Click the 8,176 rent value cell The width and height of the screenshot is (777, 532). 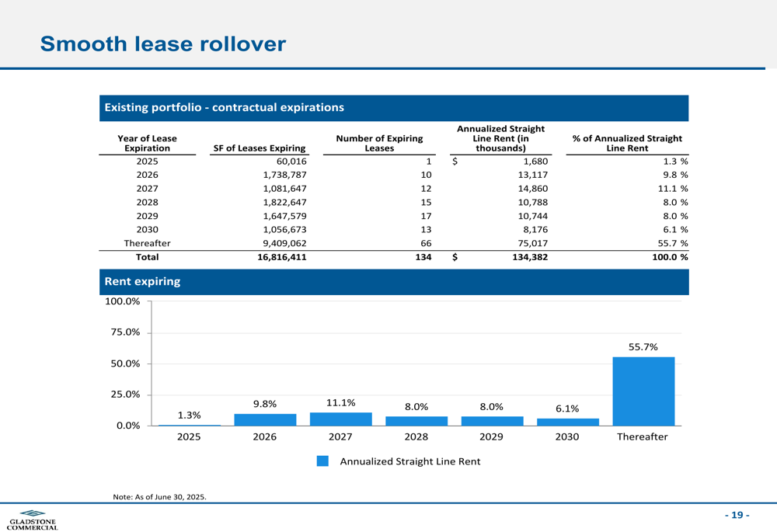(535, 230)
